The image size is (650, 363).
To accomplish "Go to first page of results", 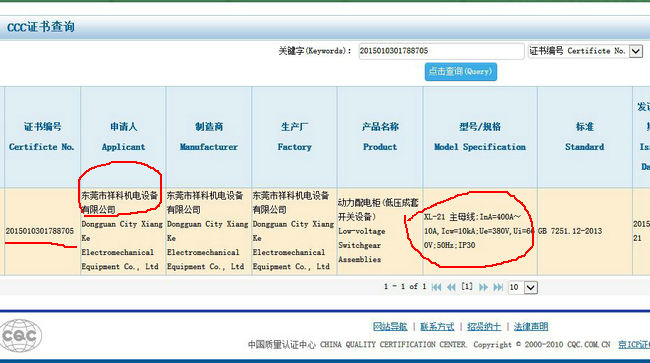I will [436, 287].
